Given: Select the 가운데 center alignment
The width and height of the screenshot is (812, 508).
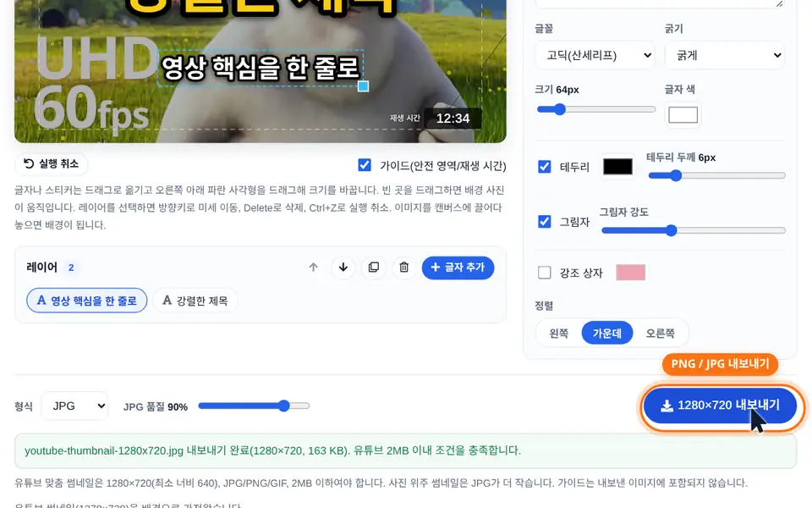Looking at the screenshot, I should pyautogui.click(x=607, y=333).
